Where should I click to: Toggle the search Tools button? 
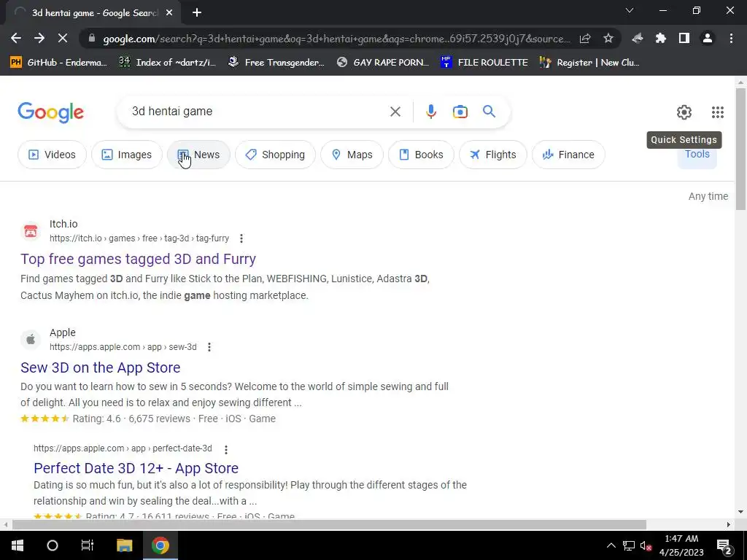(x=697, y=155)
